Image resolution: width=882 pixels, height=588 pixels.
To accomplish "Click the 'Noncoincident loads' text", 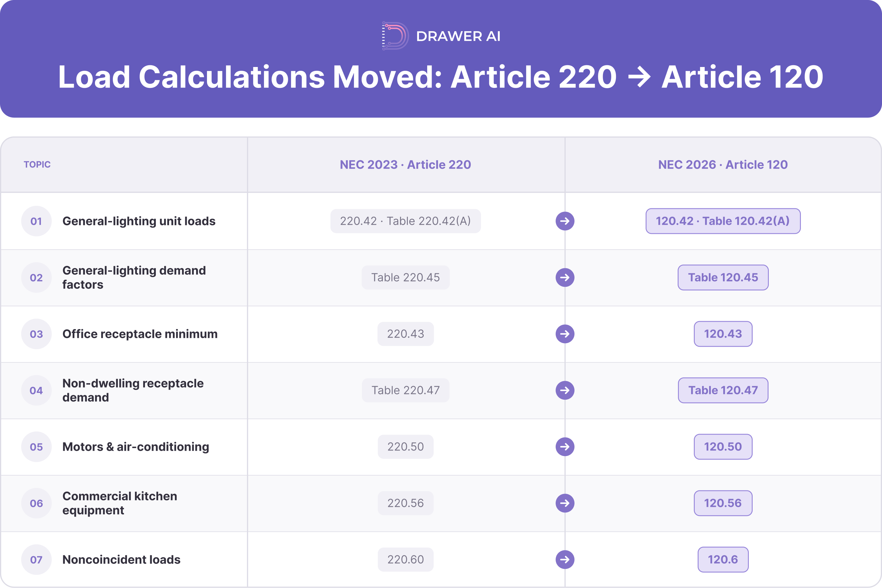I will tap(121, 559).
